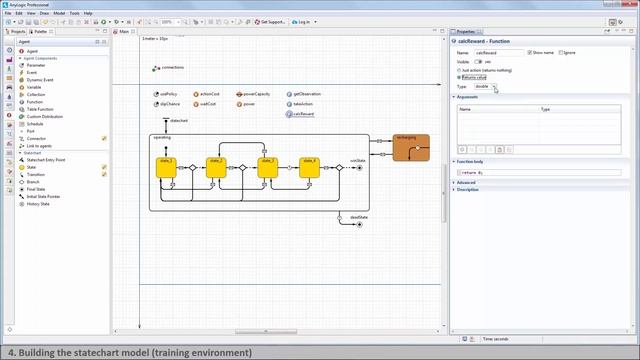640x360 pixels.
Task: Expand the Description section
Action: [454, 190]
